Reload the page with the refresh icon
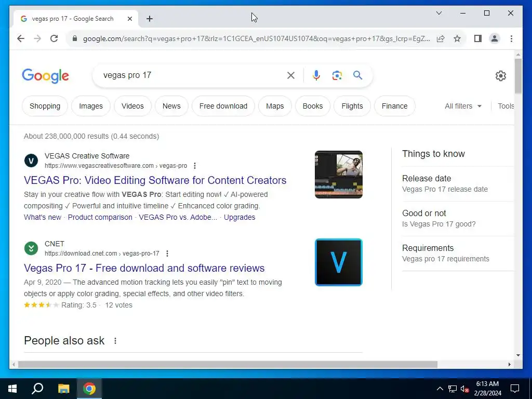The height and width of the screenshot is (399, 532). (54, 38)
